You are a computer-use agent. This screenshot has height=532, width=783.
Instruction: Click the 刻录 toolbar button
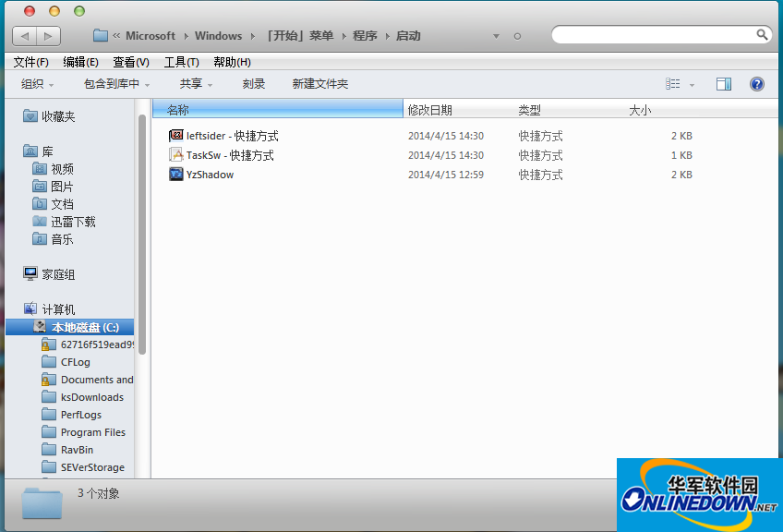pyautogui.click(x=254, y=83)
